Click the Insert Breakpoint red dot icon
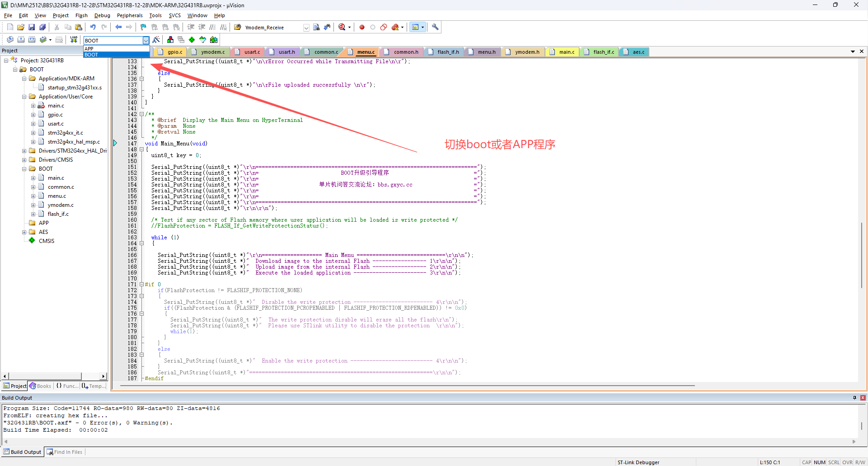This screenshot has height=466, width=868. 362,27
